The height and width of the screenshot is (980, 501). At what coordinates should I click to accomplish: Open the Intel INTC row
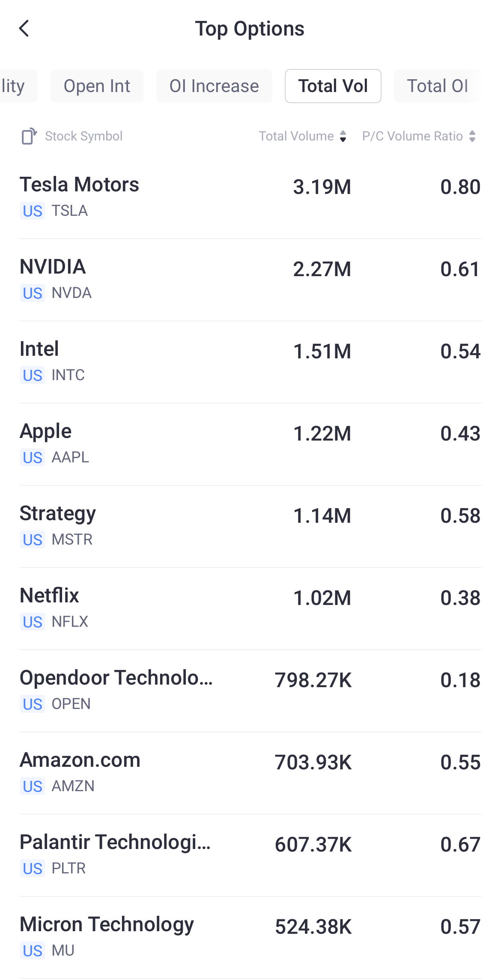250,361
